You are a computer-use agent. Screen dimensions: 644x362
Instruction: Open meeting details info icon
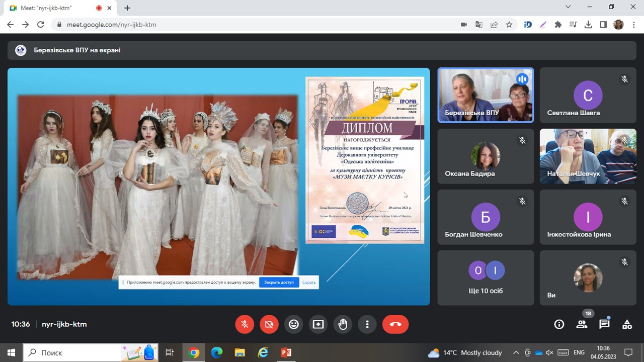(x=559, y=324)
